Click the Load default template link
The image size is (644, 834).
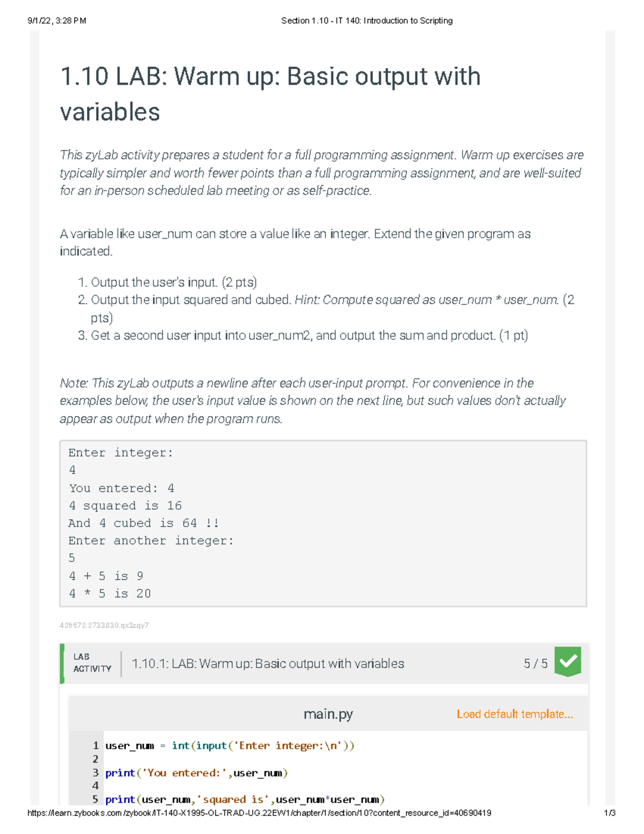pyautogui.click(x=514, y=714)
